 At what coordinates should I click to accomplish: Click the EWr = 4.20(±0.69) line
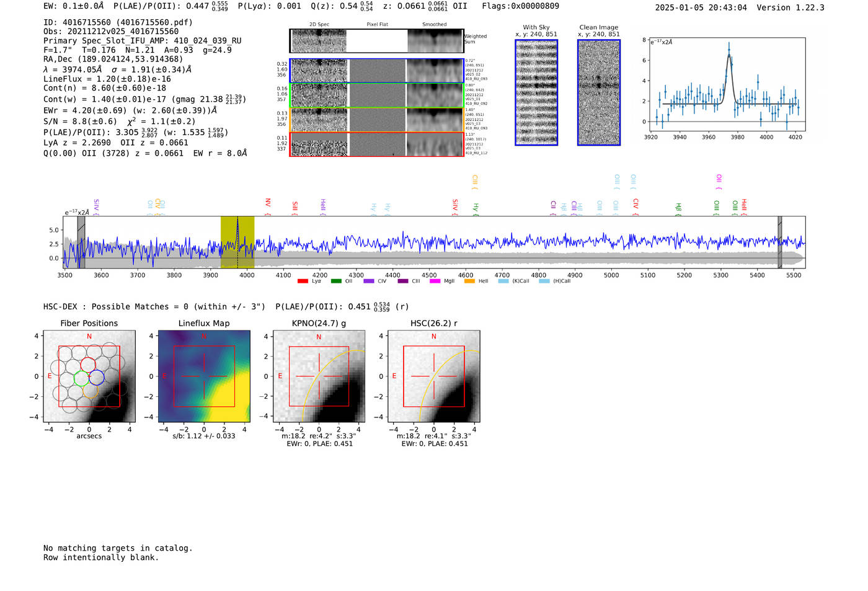[x=130, y=110]
